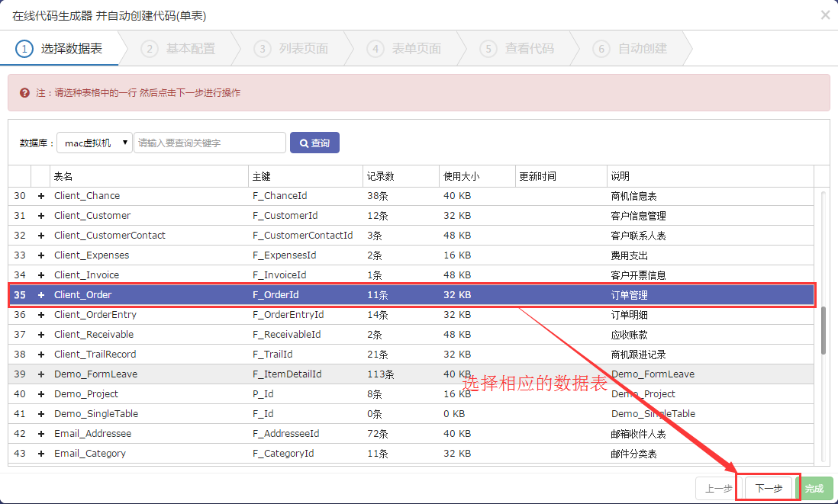Select the Client_Customer table name
The height and width of the screenshot is (504, 838).
click(92, 216)
